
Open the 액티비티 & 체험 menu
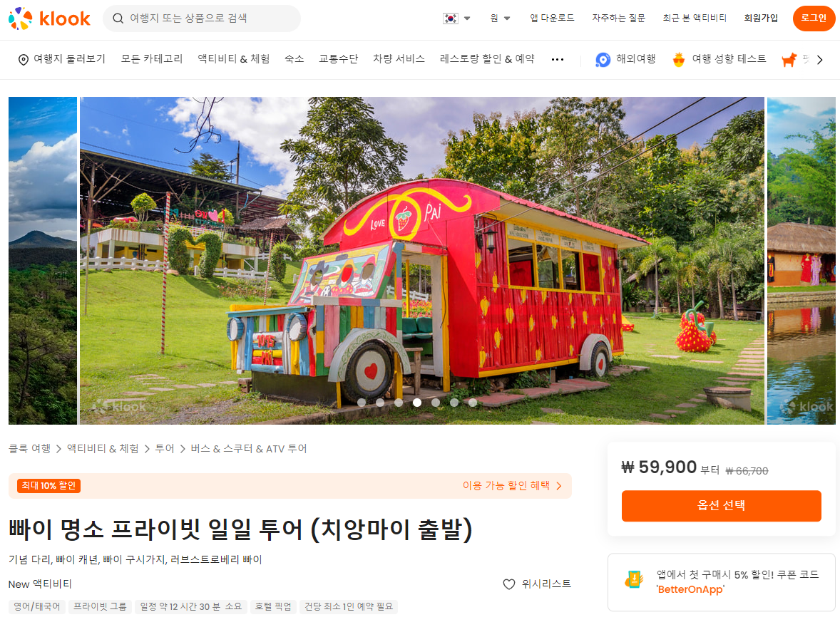coord(234,59)
